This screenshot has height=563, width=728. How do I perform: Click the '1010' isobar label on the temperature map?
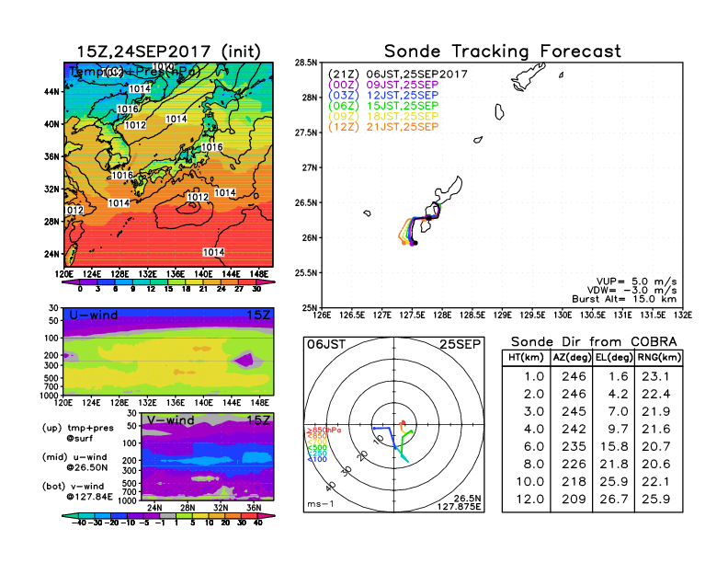pyautogui.click(x=163, y=67)
